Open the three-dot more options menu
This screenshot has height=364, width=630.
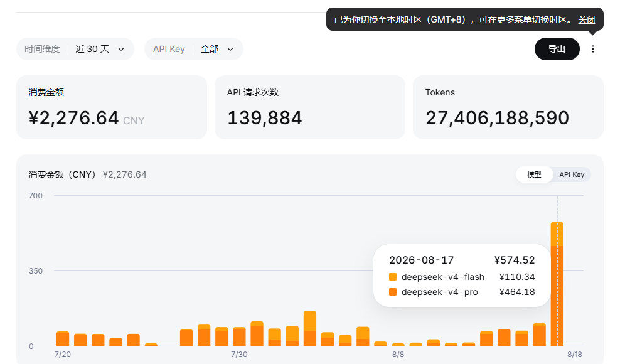[592, 49]
